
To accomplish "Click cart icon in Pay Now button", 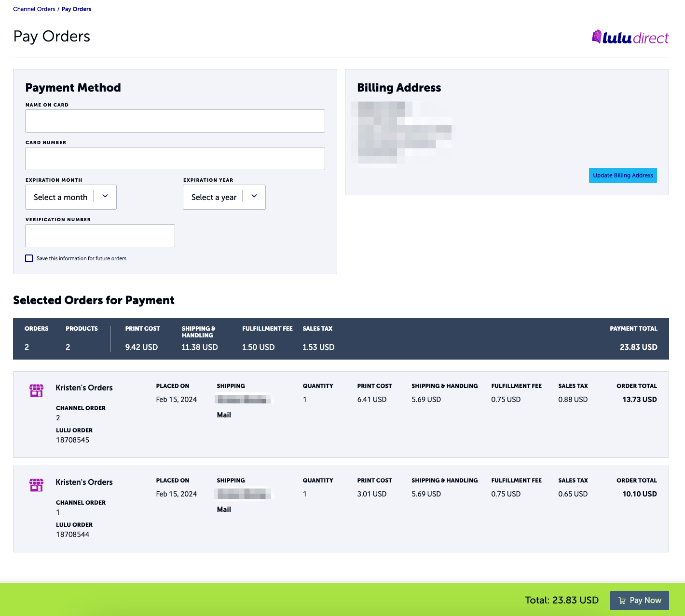I will click(622, 601).
